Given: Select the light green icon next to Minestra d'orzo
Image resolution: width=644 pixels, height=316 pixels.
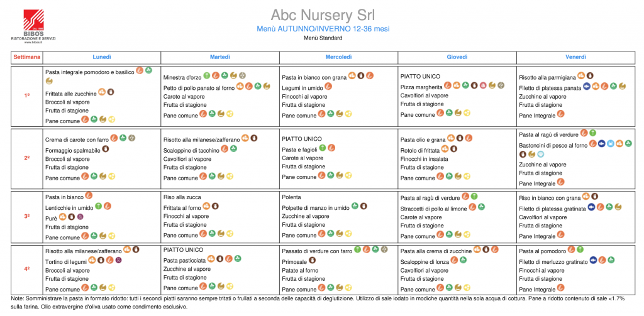Looking at the screenshot, I should pyautogui.click(x=206, y=75).
